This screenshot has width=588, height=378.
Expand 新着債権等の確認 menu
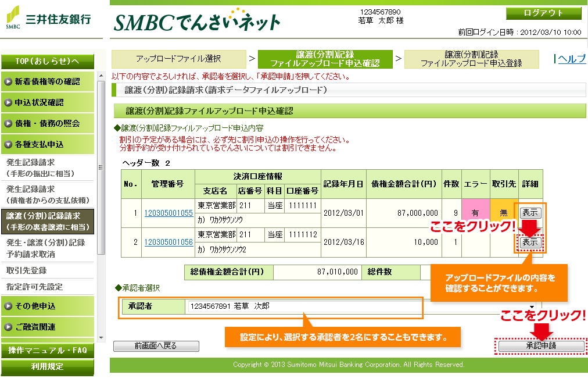[x=48, y=81]
